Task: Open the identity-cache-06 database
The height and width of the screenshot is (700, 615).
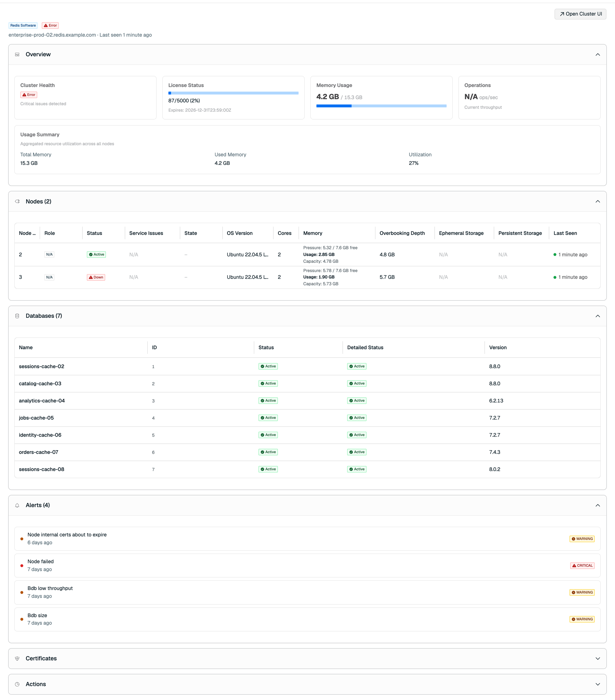Action: (40, 435)
